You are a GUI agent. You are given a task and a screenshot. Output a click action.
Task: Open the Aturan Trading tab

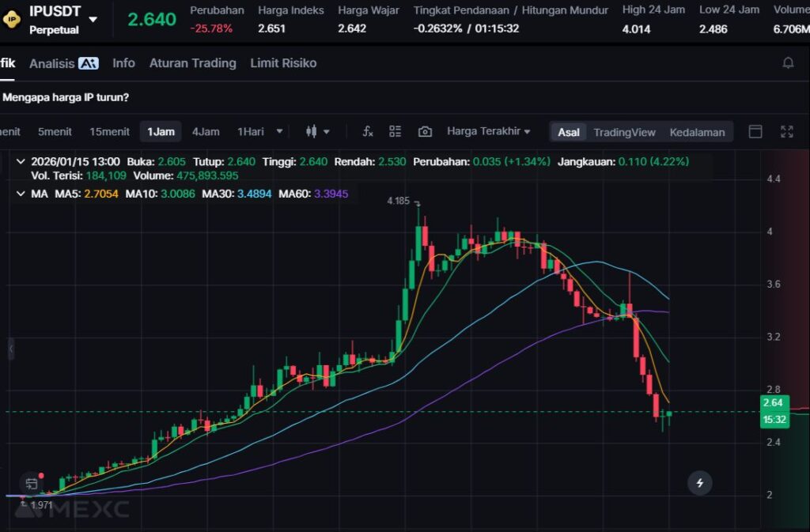(x=192, y=63)
